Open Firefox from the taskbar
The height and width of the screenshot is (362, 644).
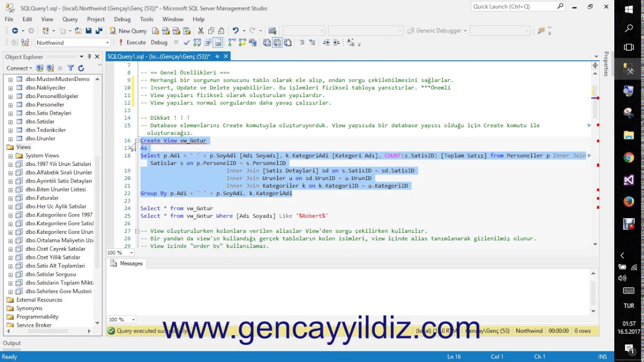click(629, 202)
